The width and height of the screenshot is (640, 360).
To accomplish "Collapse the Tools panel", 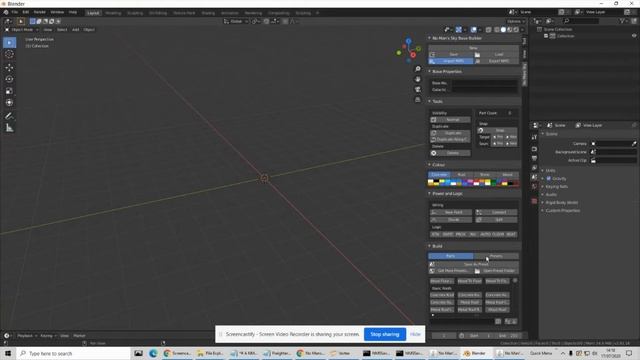I will [429, 101].
